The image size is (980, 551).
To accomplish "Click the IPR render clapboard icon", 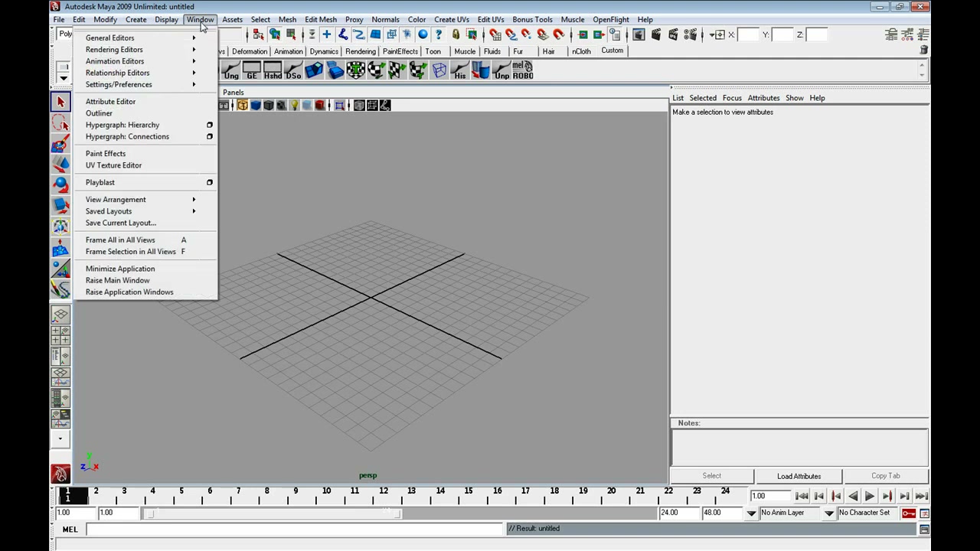I will pyautogui.click(x=673, y=34).
